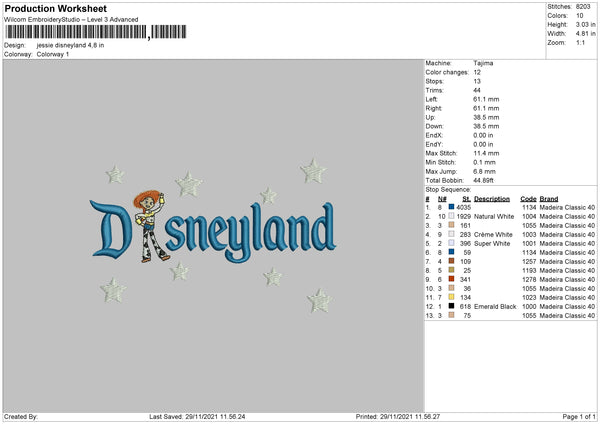Click the Description column header
600x424 pixels.
[x=492, y=199]
